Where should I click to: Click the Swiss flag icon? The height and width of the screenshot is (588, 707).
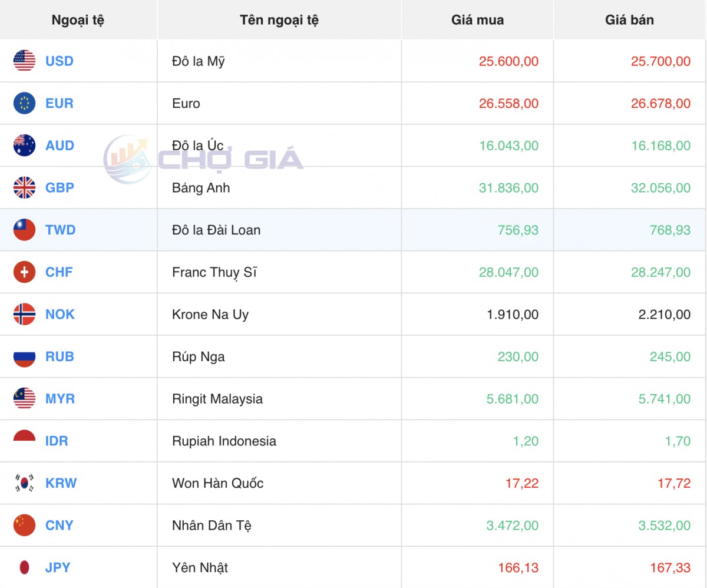click(24, 272)
